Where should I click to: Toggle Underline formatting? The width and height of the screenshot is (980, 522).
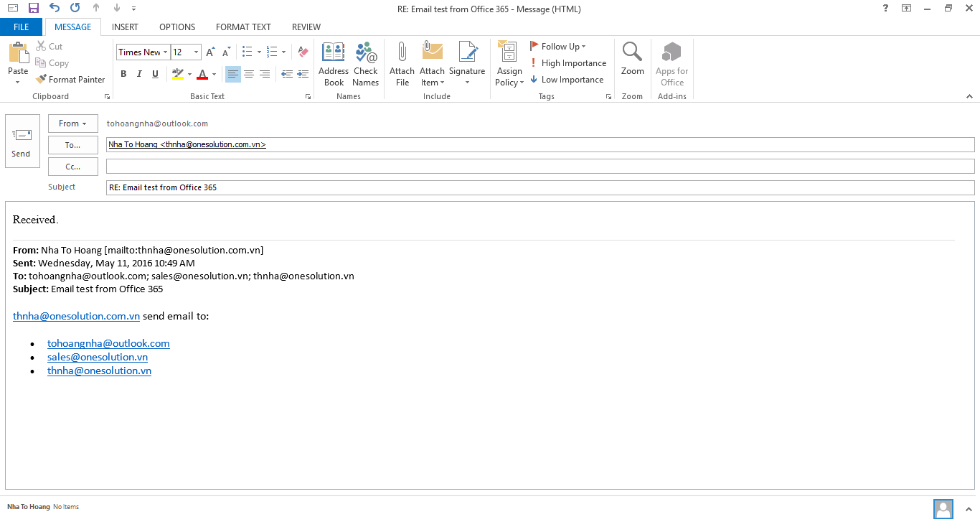[x=155, y=74]
